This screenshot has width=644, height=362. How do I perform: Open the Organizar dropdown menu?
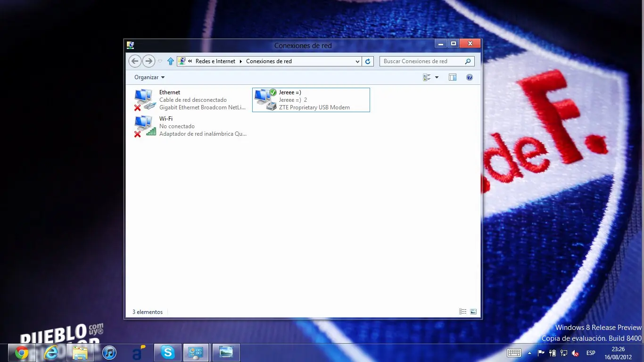pyautogui.click(x=149, y=77)
